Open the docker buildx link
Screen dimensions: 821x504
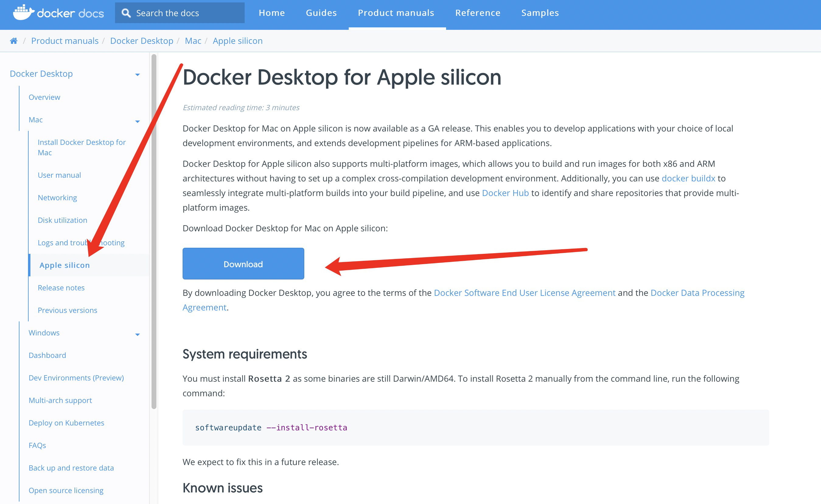(x=688, y=178)
